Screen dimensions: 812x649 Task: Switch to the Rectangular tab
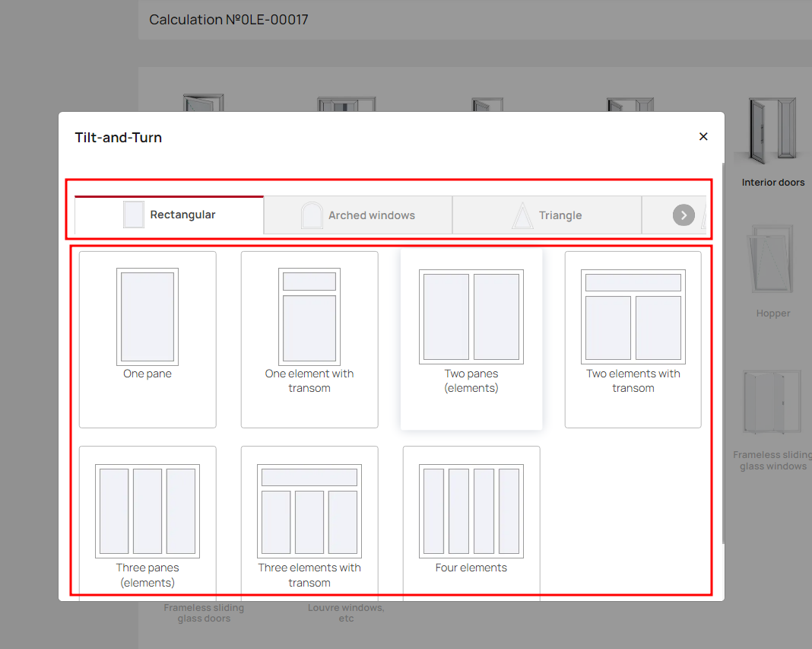[x=170, y=215]
